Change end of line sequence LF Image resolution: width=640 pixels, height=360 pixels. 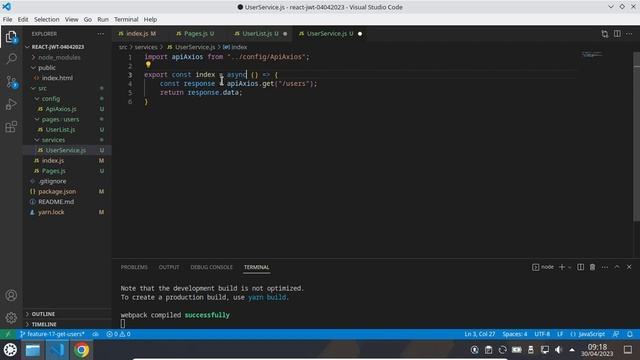point(560,334)
